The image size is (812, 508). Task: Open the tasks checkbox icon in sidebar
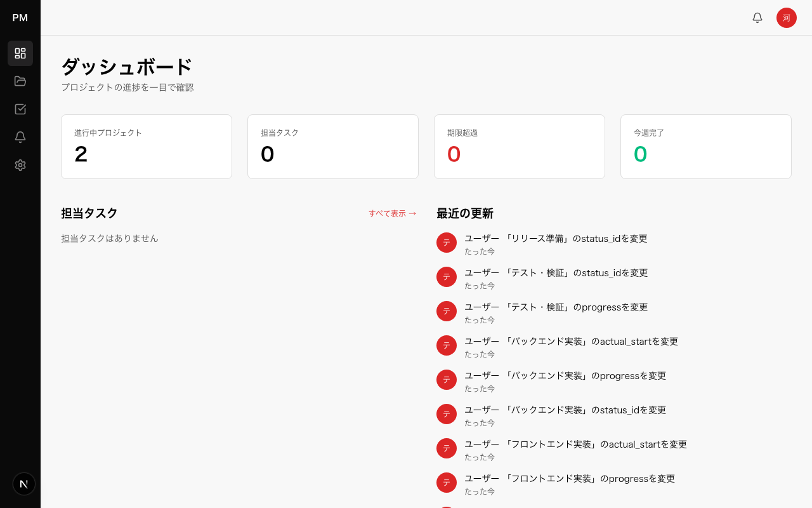20,109
